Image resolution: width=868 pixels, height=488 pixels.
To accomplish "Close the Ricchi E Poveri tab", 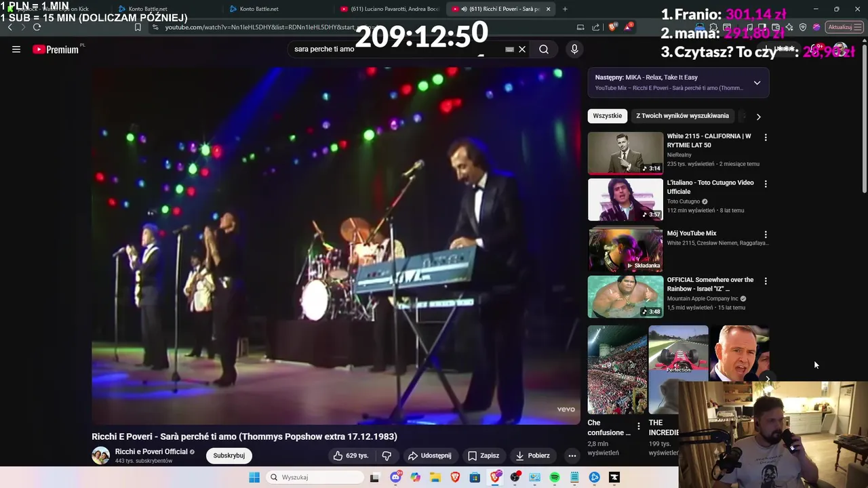I will (x=548, y=9).
